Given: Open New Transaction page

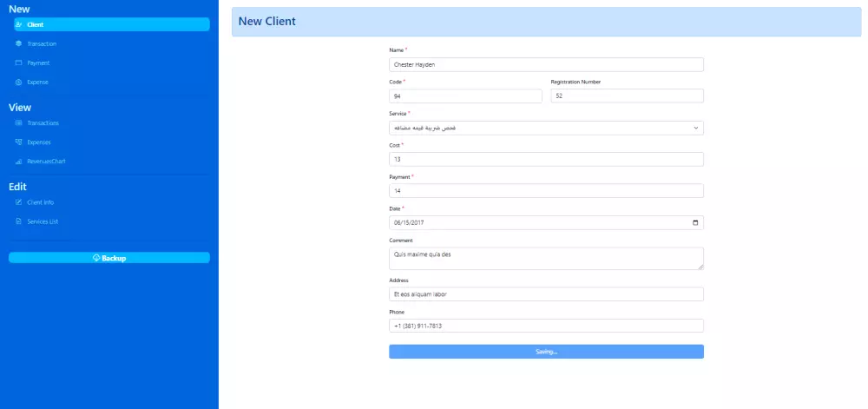Looking at the screenshot, I should coord(112,43).
